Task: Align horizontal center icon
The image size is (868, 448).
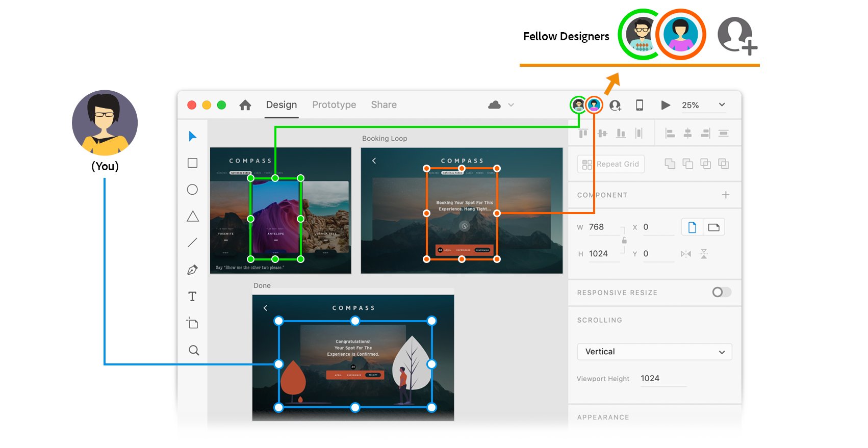Action: click(x=688, y=134)
